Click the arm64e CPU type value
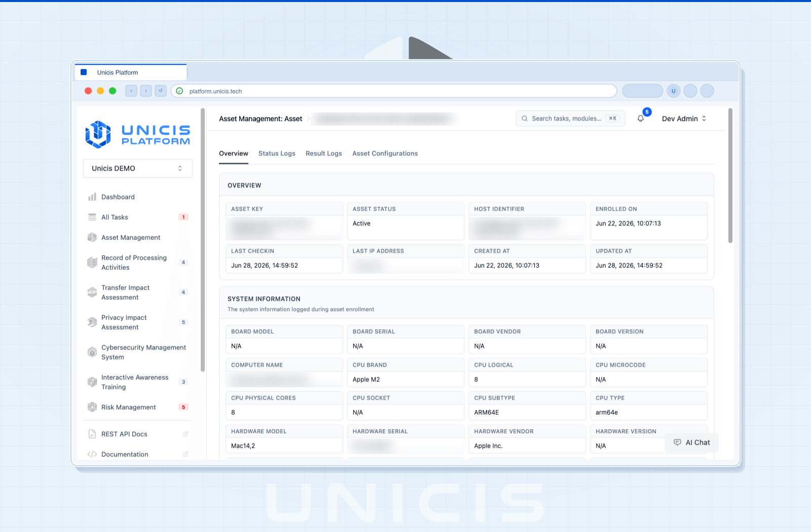Screen dimensions: 811x532 point(607,412)
